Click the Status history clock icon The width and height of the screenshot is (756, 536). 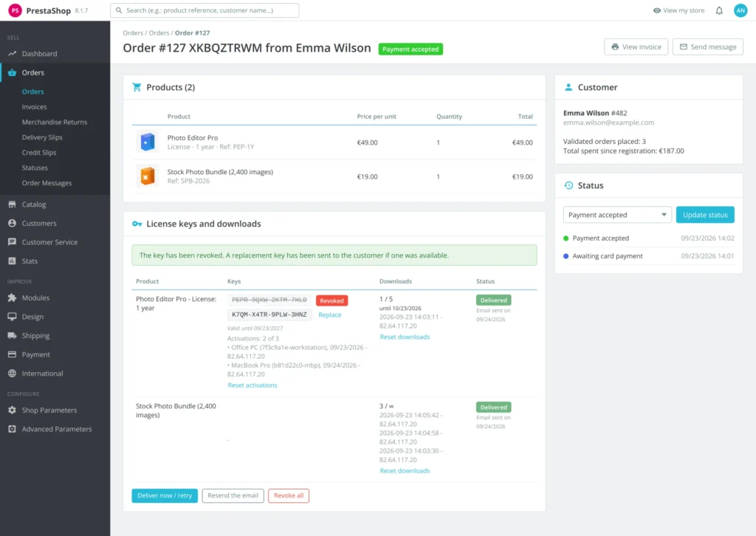(x=568, y=185)
